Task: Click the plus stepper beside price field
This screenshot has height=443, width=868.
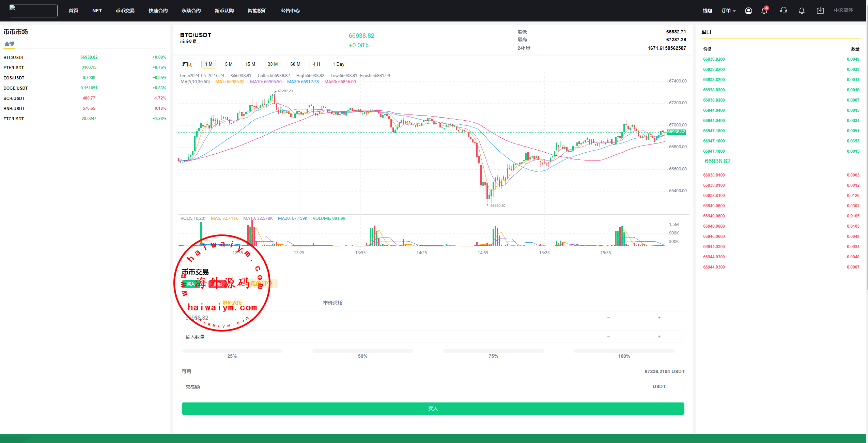Action: [x=659, y=318]
